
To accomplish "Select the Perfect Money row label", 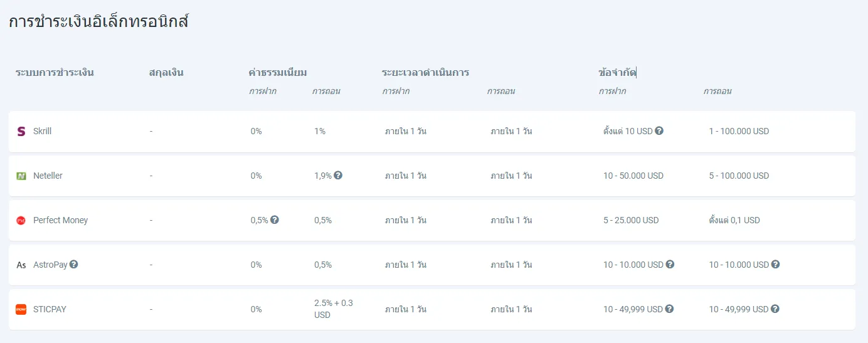I will (x=61, y=221).
